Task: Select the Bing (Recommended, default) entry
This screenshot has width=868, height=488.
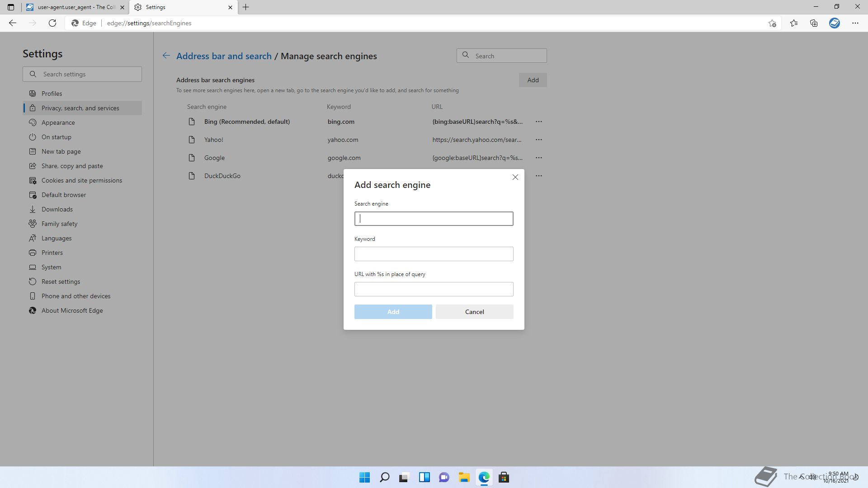Action: (x=247, y=122)
